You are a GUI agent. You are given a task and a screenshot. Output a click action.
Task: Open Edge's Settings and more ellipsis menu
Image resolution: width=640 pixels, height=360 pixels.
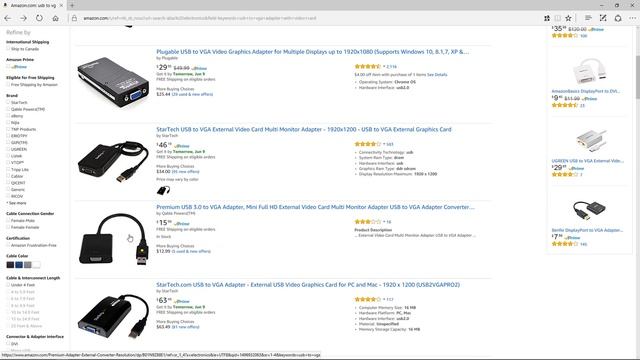pyautogui.click(x=632, y=18)
